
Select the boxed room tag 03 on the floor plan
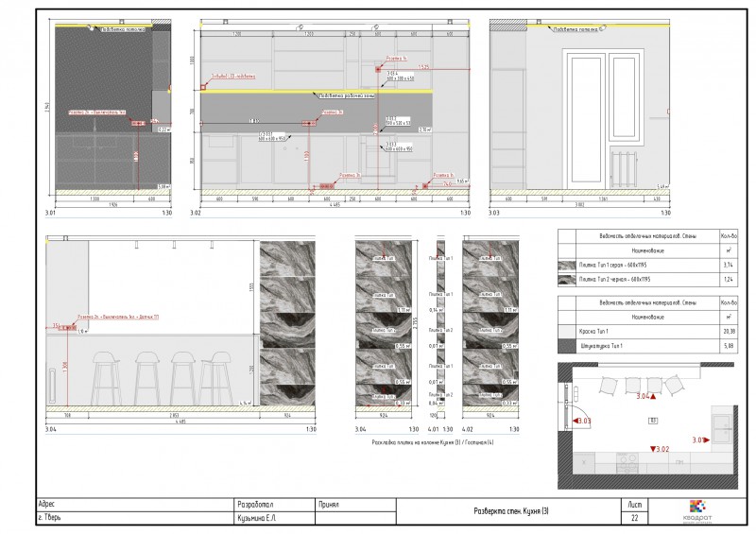[x=653, y=421]
